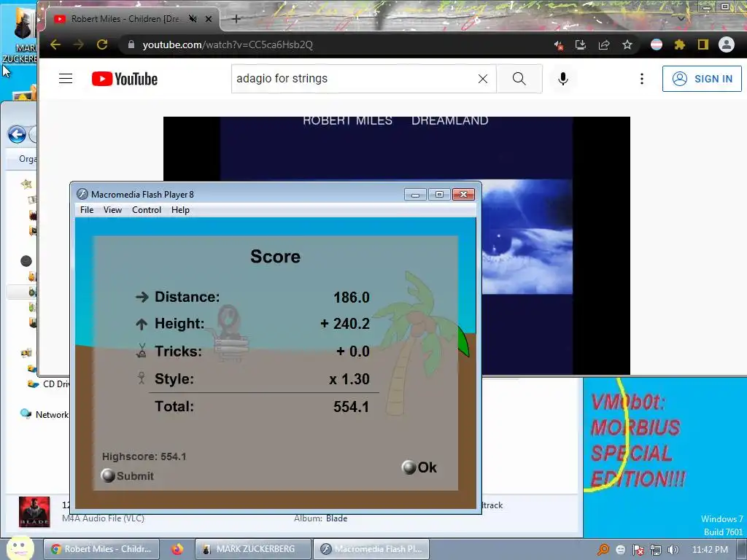Viewport: 747px width, 560px height.
Task: Open YouTube settings three-dot menu
Action: click(642, 79)
